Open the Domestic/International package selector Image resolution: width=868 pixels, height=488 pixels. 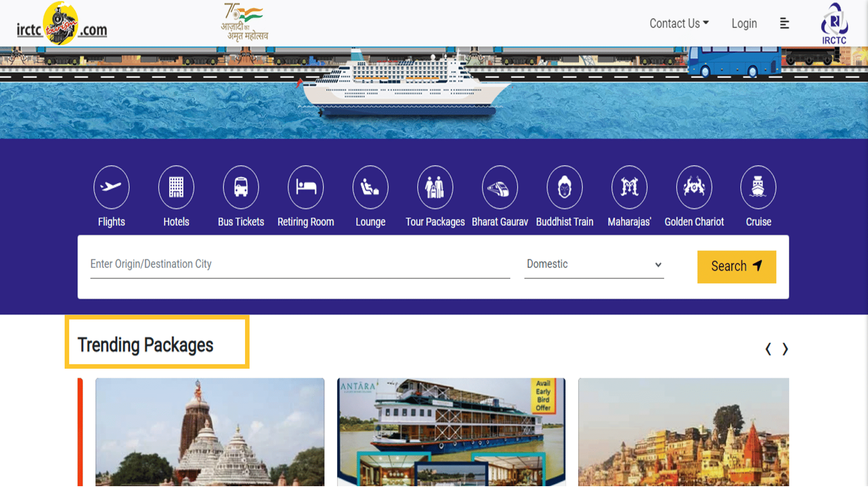tap(594, 264)
